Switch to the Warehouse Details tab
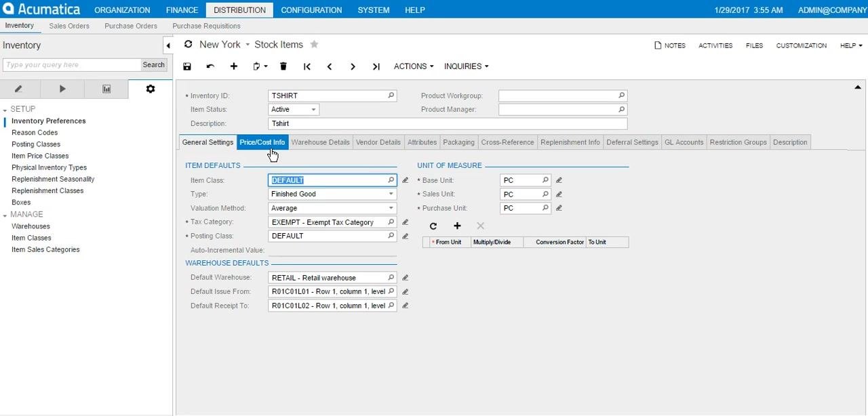This screenshot has width=868, height=416. coord(320,142)
